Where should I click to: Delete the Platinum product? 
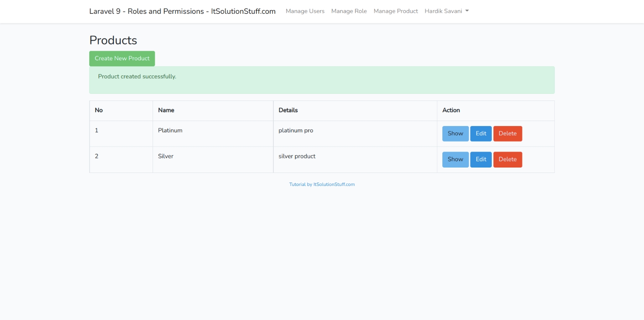[507, 134]
